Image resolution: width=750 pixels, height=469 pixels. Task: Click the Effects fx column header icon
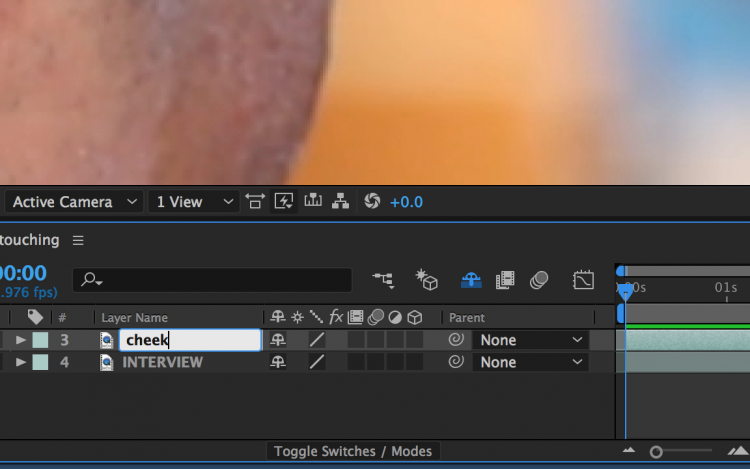(x=336, y=316)
